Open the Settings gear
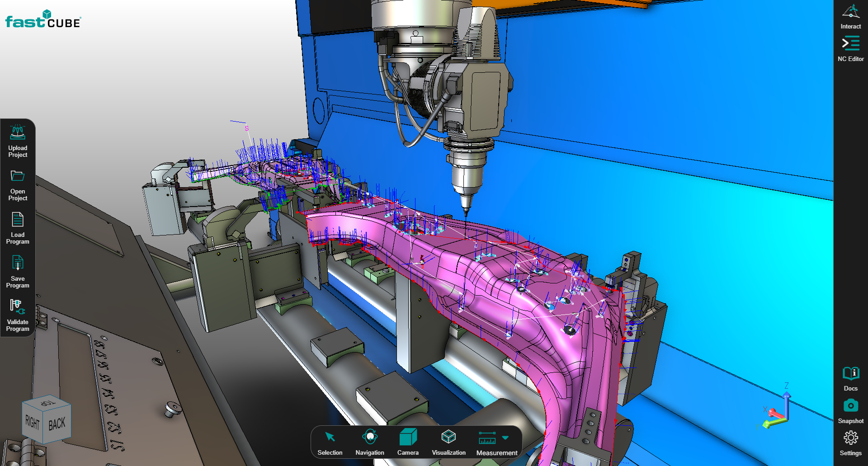The width and height of the screenshot is (868, 466). pyautogui.click(x=850, y=438)
